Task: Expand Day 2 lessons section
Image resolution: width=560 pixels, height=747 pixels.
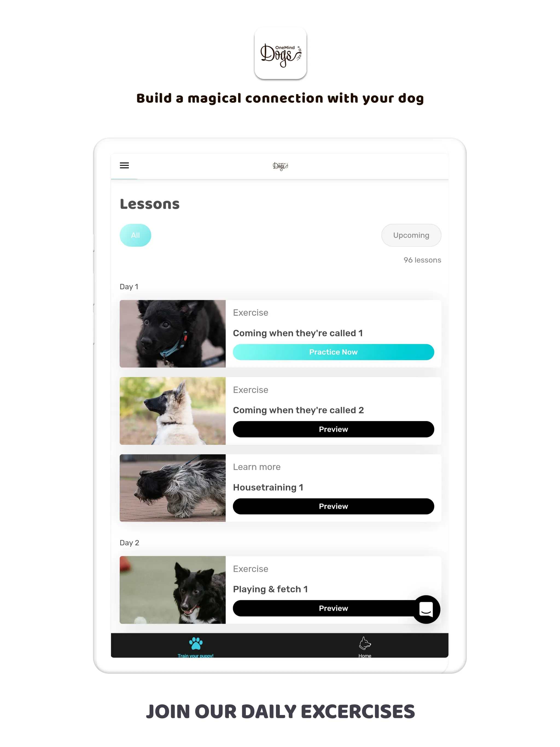Action: pos(128,542)
